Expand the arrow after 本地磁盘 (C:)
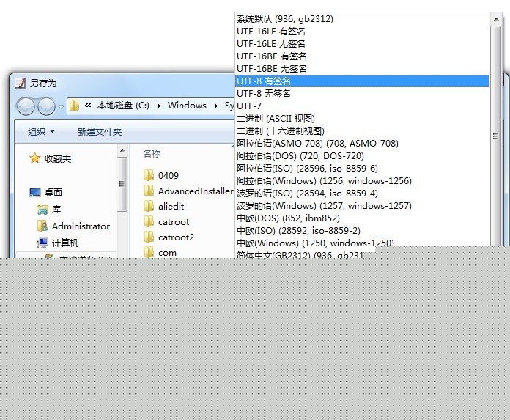510x420 pixels. point(159,106)
